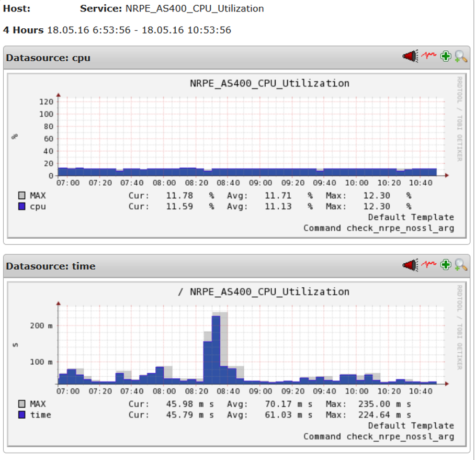The width and height of the screenshot is (476, 460).
Task: Click the 'Host:' label at top
Action: [17, 9]
